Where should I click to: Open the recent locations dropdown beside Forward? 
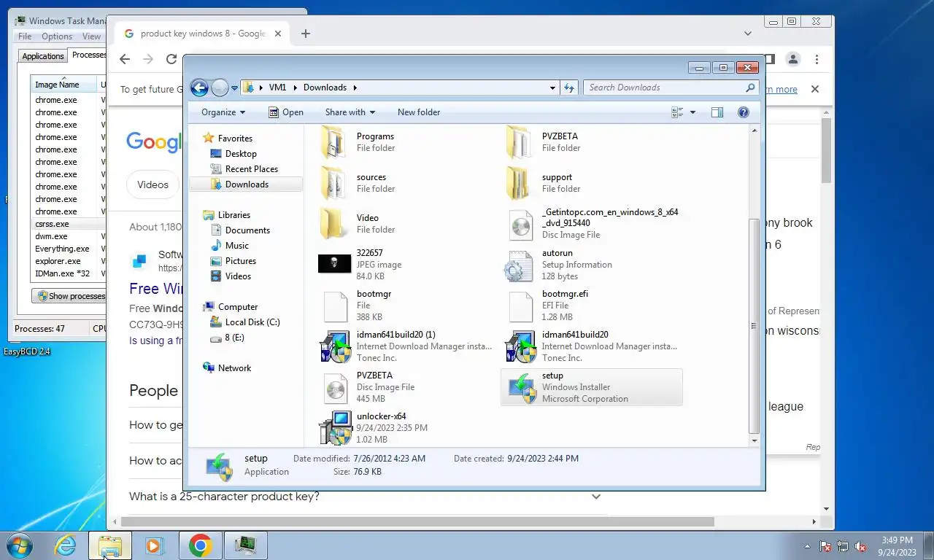[234, 88]
